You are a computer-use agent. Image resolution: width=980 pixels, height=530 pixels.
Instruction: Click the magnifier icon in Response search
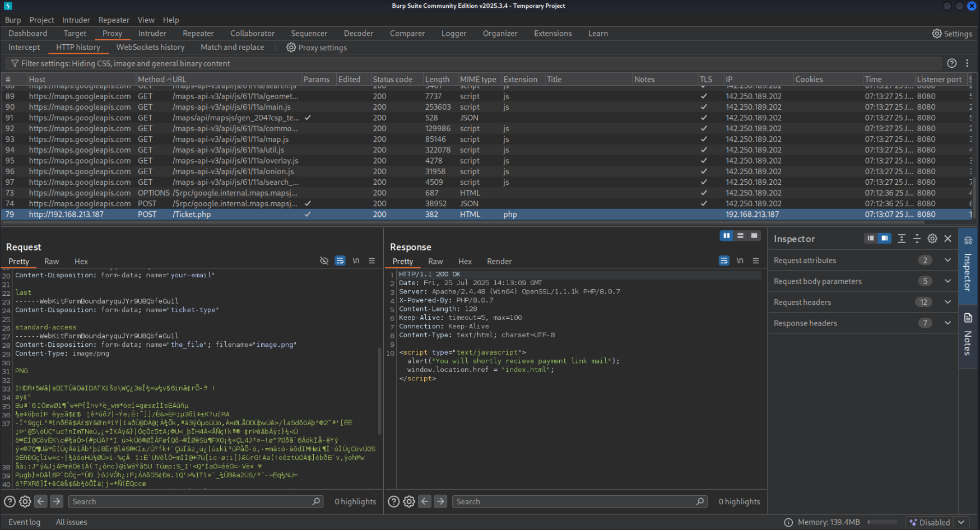(700, 501)
